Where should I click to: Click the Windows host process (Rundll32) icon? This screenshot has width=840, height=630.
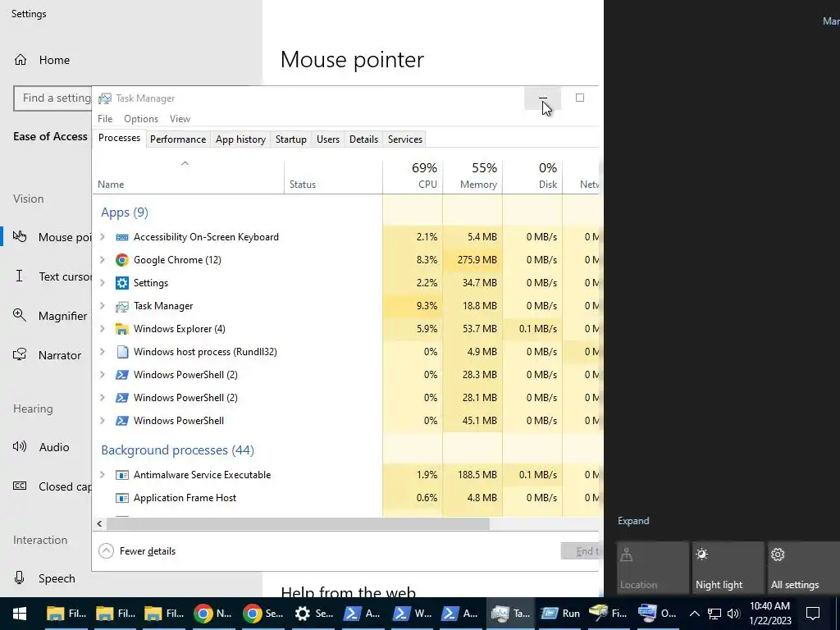tap(122, 352)
